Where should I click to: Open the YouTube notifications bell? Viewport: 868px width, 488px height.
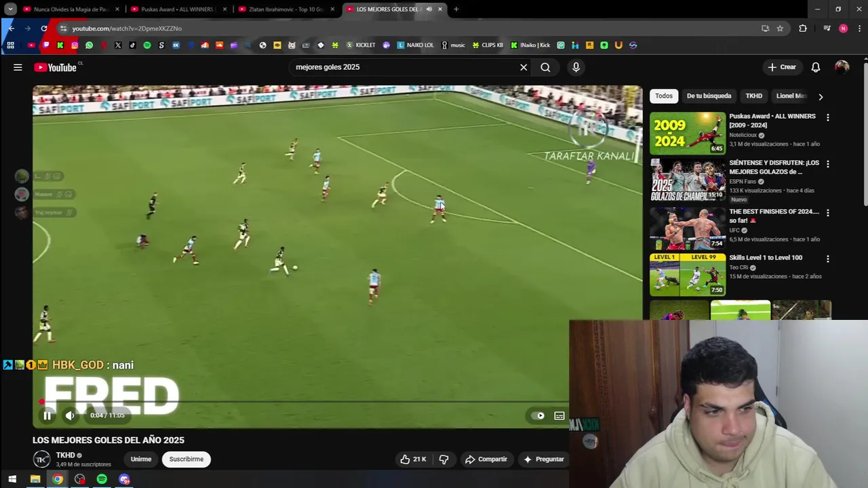click(x=816, y=67)
